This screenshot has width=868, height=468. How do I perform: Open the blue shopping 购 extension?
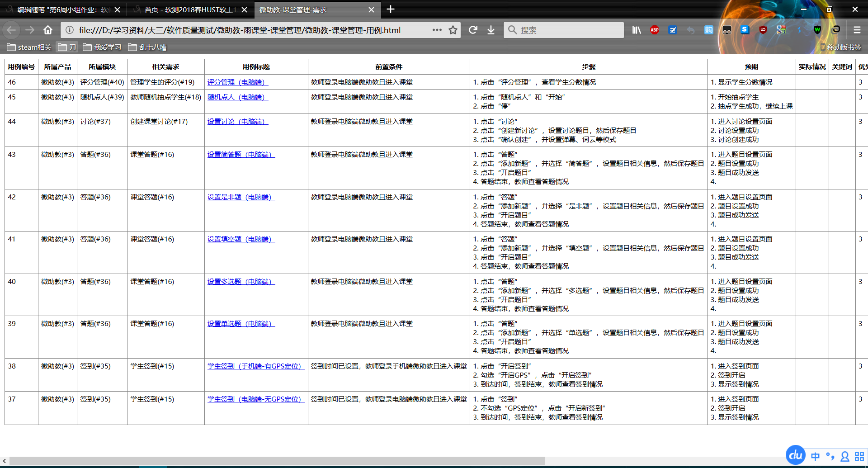pyautogui.click(x=709, y=30)
